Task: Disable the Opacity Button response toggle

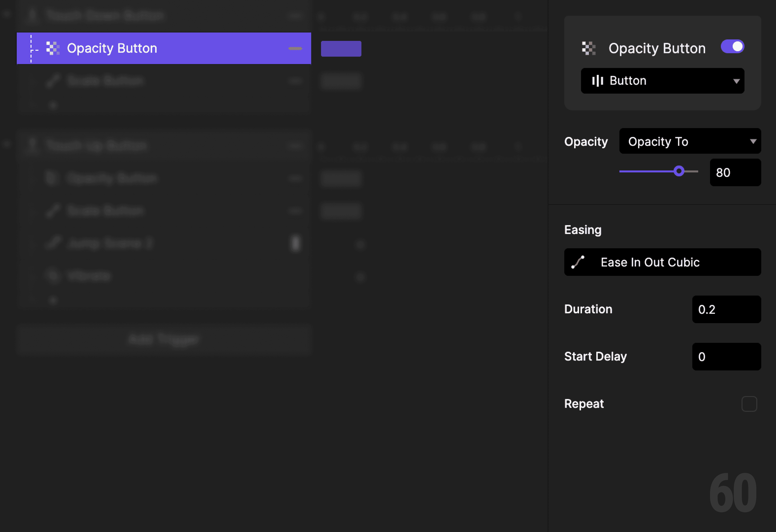Action: [x=733, y=47]
